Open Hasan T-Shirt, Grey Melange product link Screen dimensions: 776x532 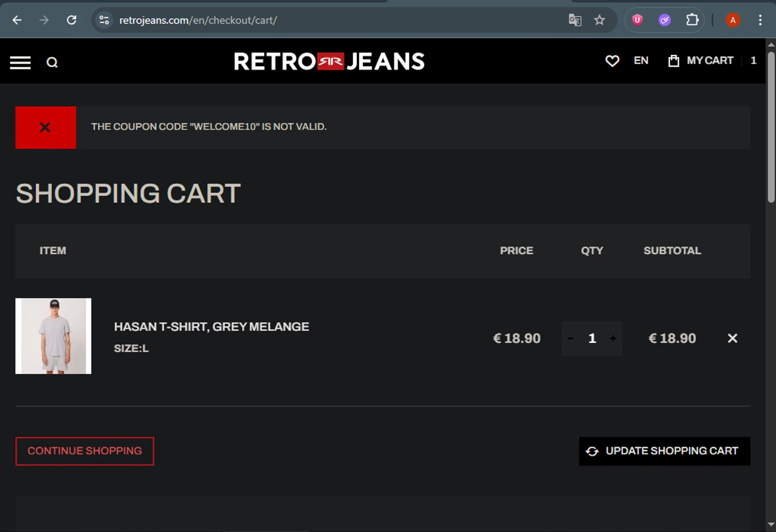(212, 327)
